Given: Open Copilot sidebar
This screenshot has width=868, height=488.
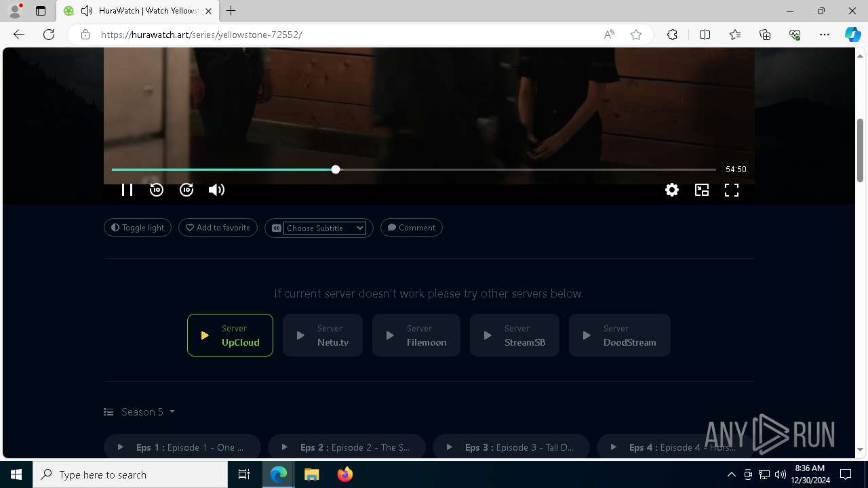Looking at the screenshot, I should click(852, 35).
